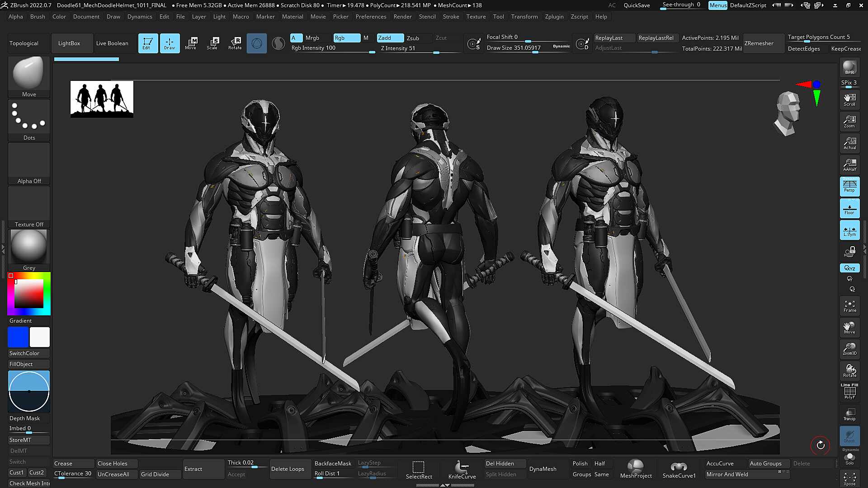This screenshot has height=488, width=868.
Task: Click the ZRemesher button
Action: click(x=759, y=43)
